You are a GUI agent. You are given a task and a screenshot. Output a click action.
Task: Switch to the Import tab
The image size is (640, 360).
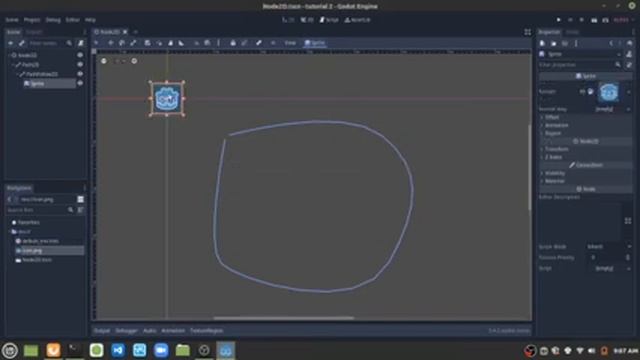pos(34,32)
